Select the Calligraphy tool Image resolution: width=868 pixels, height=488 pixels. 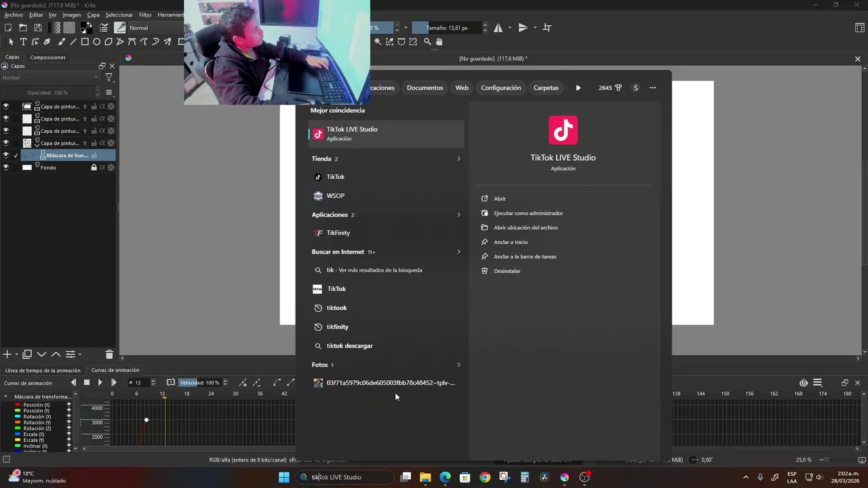point(47,42)
